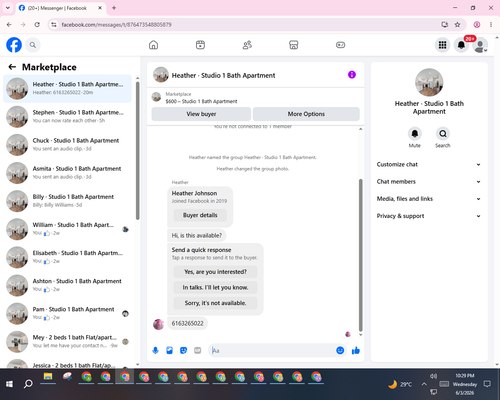Click the Hi, is this available? message
Image resolution: width=500 pixels, height=400 pixels.
click(x=197, y=235)
